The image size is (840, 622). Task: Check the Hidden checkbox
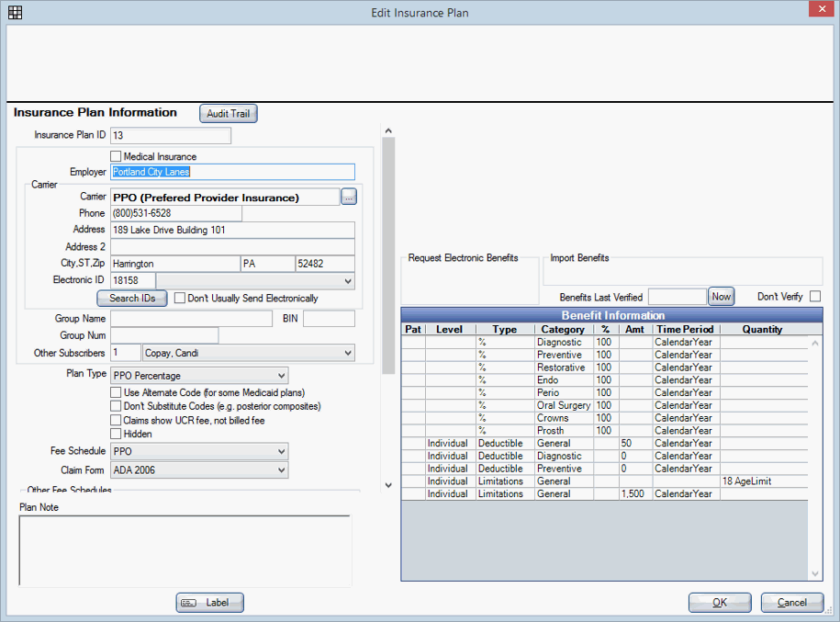(x=116, y=434)
